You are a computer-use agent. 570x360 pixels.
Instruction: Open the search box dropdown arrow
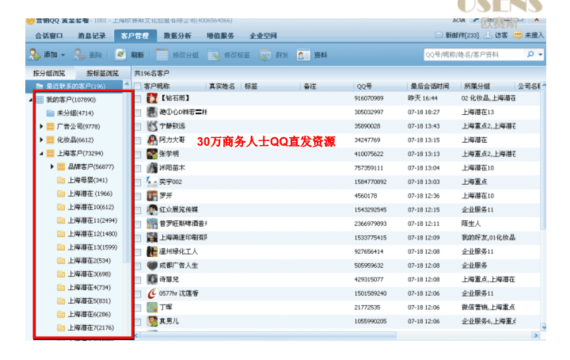[x=540, y=55]
